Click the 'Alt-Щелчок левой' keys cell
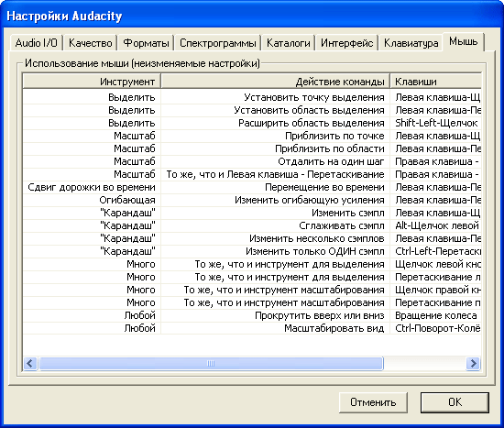504x428 pixels. (x=435, y=225)
